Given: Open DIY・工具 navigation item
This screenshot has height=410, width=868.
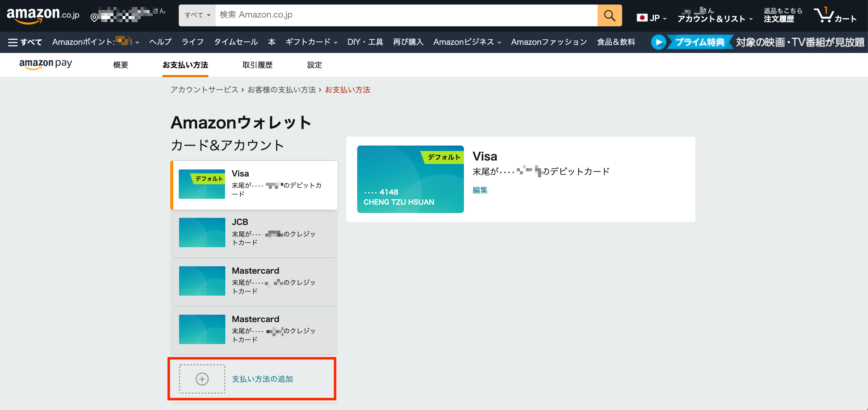Looking at the screenshot, I should click(x=365, y=42).
